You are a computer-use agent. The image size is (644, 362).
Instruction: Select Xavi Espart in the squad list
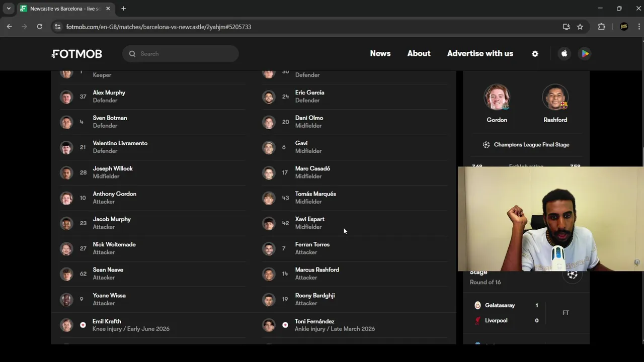[355, 223]
